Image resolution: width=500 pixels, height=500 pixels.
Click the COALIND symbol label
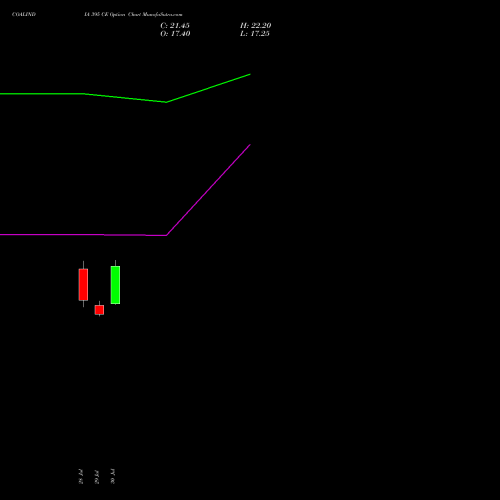tap(24, 14)
